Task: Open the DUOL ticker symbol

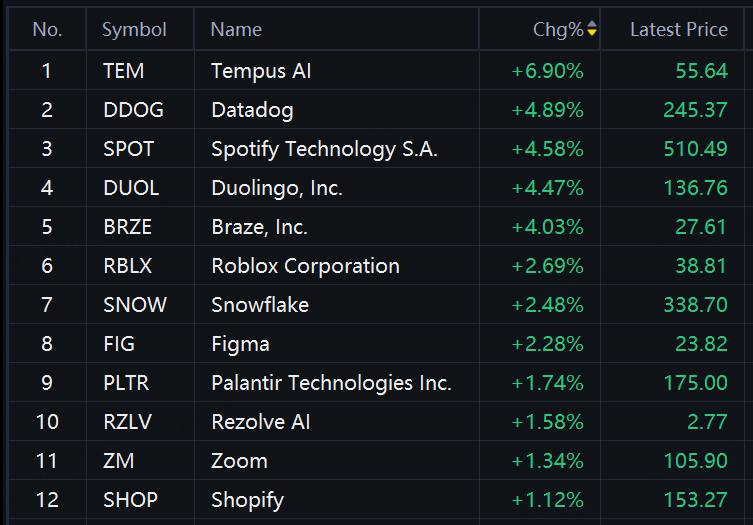Action: coord(131,188)
